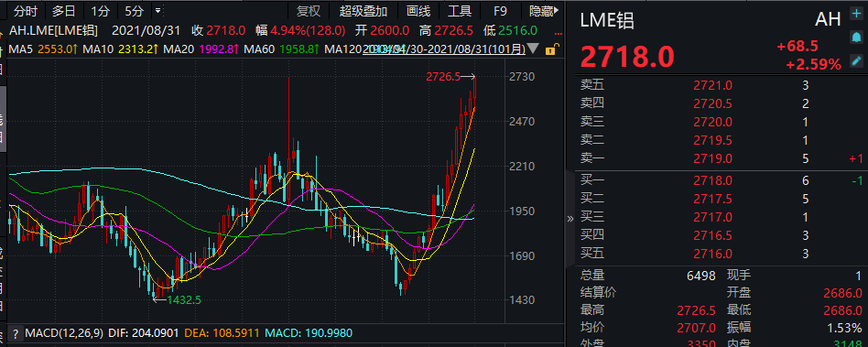Screen dimensions: 868x347
Task: Select the 5分 period tab
Action: 135,10
